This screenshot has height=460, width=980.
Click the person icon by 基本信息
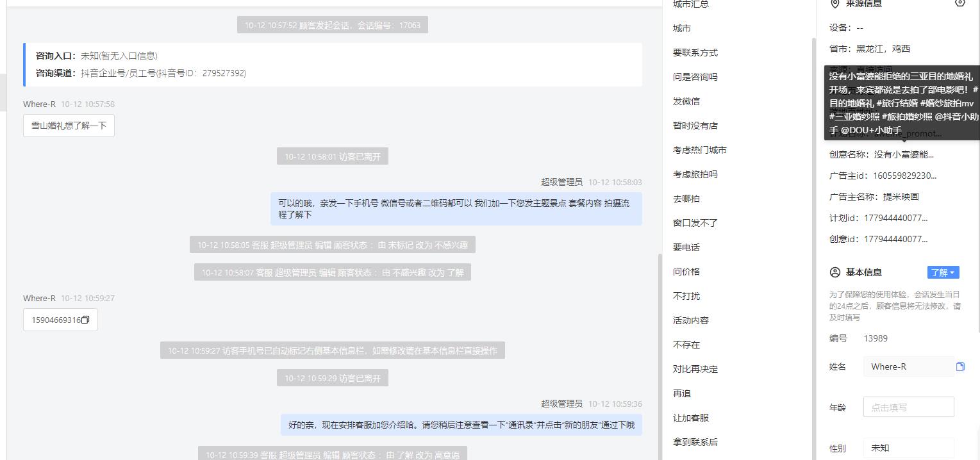(x=835, y=272)
